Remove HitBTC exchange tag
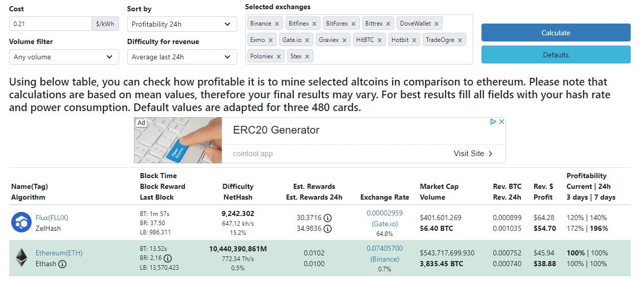Image resolution: width=644 pixels, height=281 pixels. tap(379, 40)
